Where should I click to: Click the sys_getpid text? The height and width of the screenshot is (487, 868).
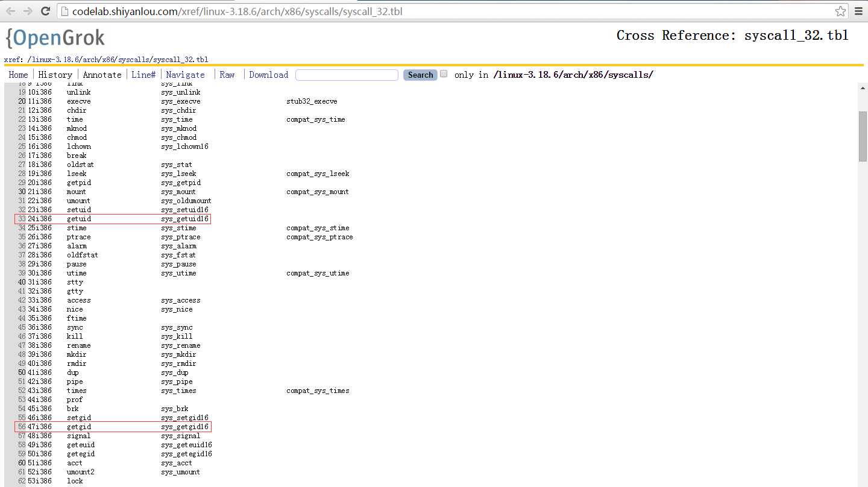coord(181,183)
